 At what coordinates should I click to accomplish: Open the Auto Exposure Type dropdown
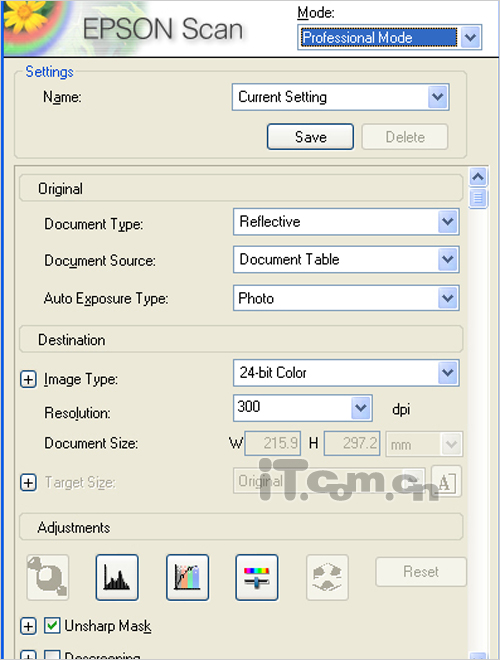point(447,298)
